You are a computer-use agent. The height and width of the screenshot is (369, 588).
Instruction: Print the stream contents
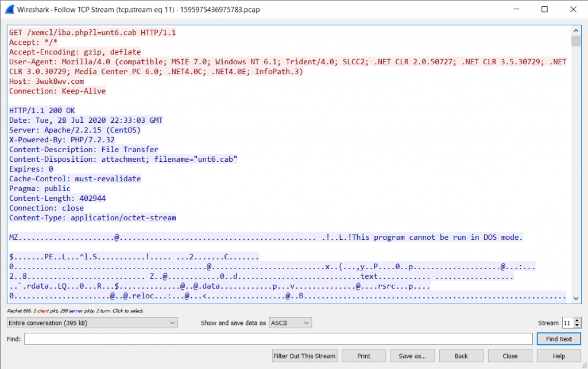point(363,356)
